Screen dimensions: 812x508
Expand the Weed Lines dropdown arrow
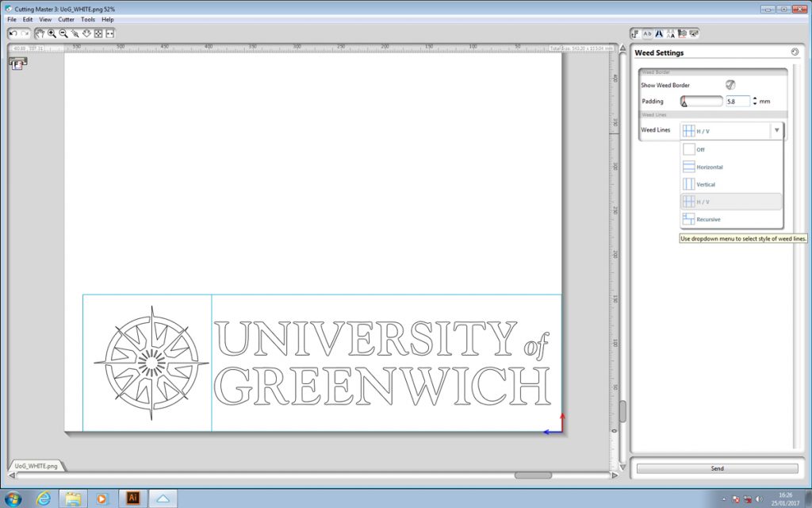pos(776,130)
